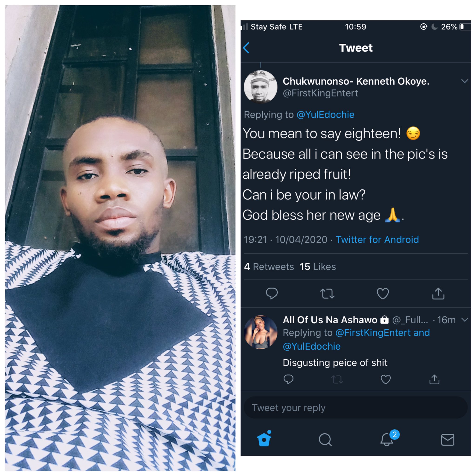
Task: Like the 'Disgusting peice' reply
Action: coord(386,379)
